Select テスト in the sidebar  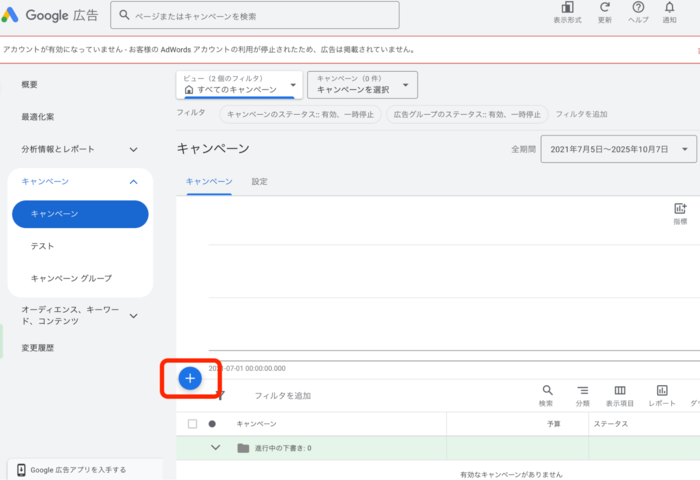(x=43, y=246)
